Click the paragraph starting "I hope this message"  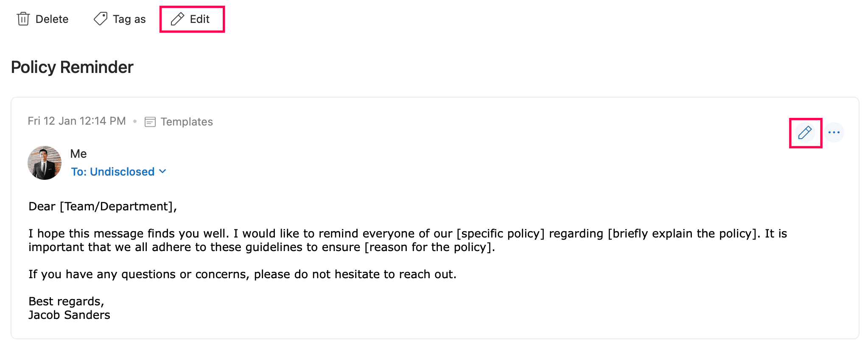407,240
